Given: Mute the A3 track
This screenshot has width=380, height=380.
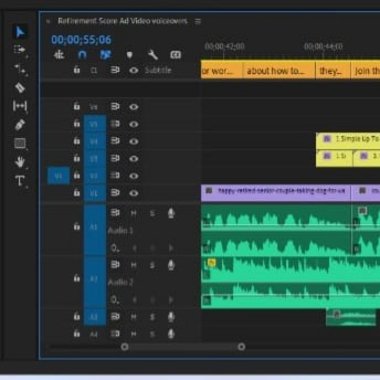Looking at the screenshot, I should click(x=133, y=317).
